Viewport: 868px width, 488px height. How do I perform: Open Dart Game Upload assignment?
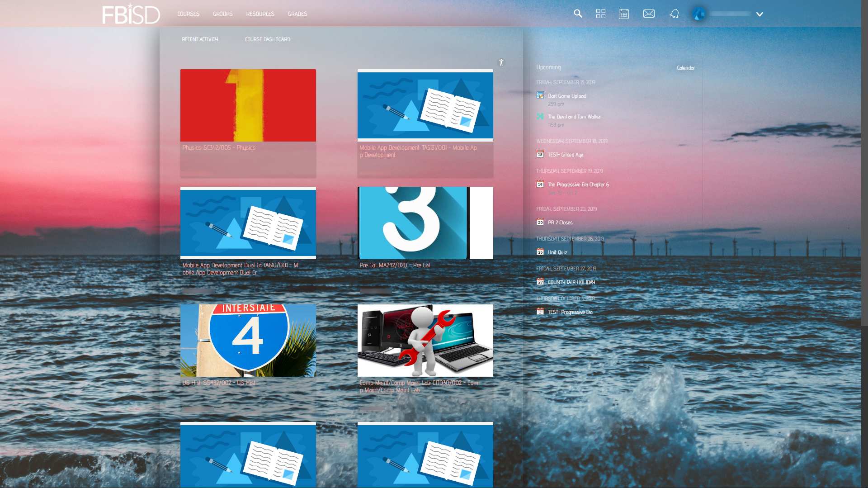coord(567,96)
